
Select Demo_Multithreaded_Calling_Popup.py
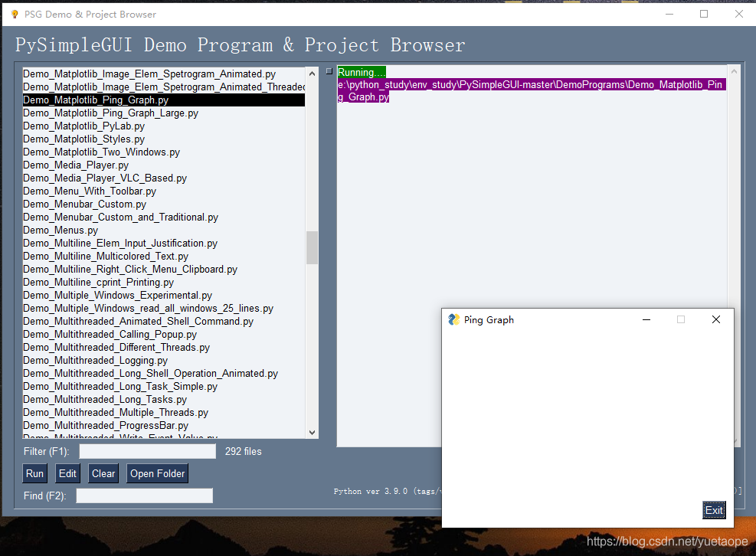[x=163, y=334]
